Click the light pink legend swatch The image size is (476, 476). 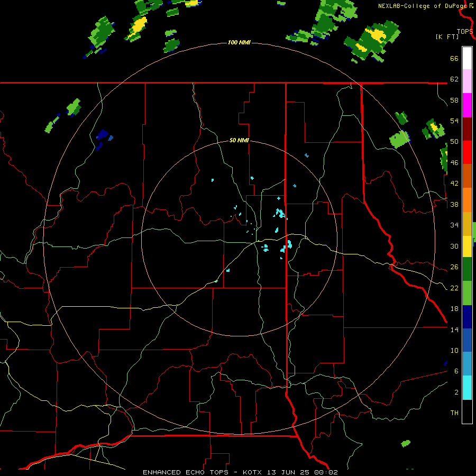click(467, 81)
